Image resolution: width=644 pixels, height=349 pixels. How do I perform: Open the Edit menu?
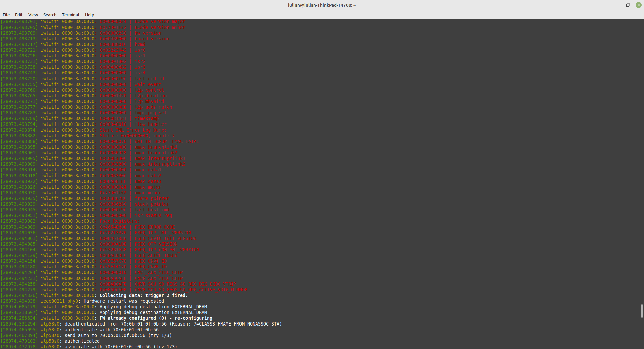19,15
